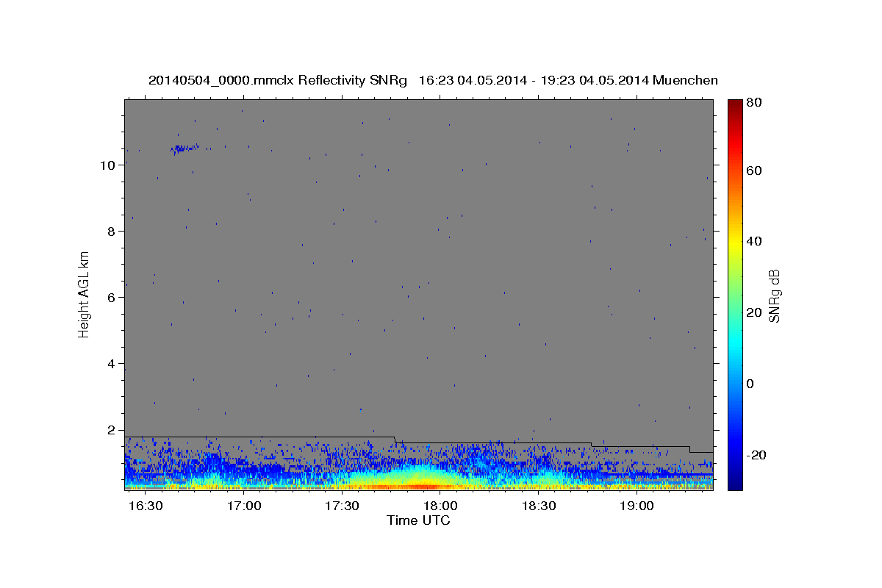Click the height tick label 6
This screenshot has width=882, height=588.
tap(111, 298)
